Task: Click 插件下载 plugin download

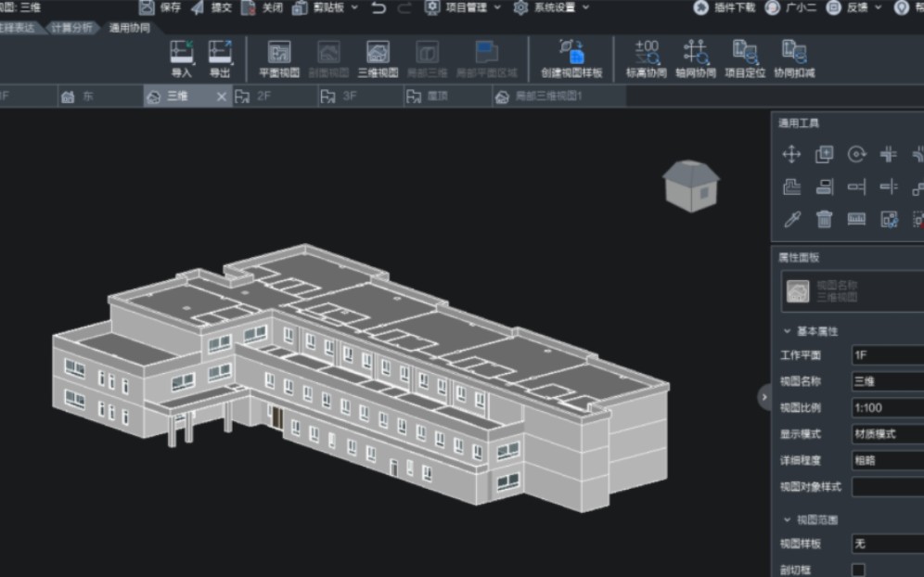Action: coord(725,7)
